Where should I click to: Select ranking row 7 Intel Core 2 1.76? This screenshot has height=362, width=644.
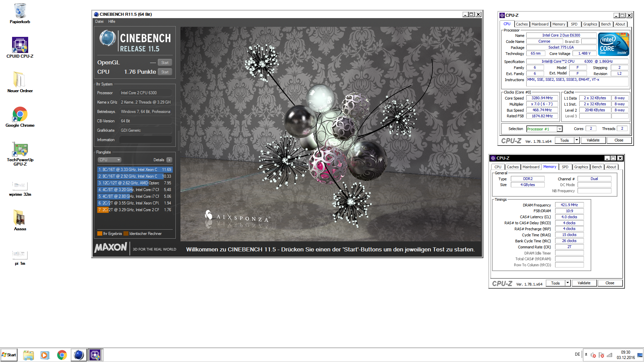coord(135,210)
